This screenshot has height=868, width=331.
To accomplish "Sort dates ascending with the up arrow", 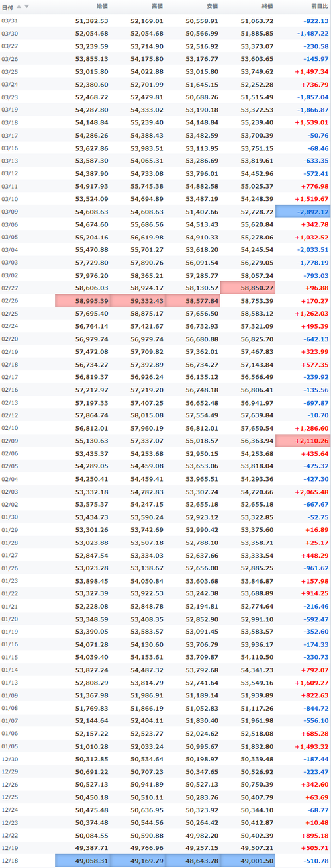I will [19, 7].
